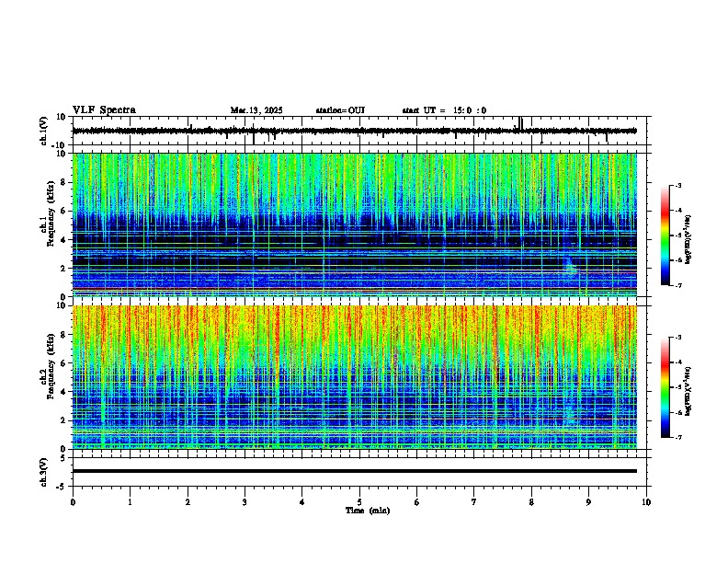Click the ch.2 "Frequency (kHz)" axis label
This screenshot has width=728, height=563.
(x=51, y=366)
